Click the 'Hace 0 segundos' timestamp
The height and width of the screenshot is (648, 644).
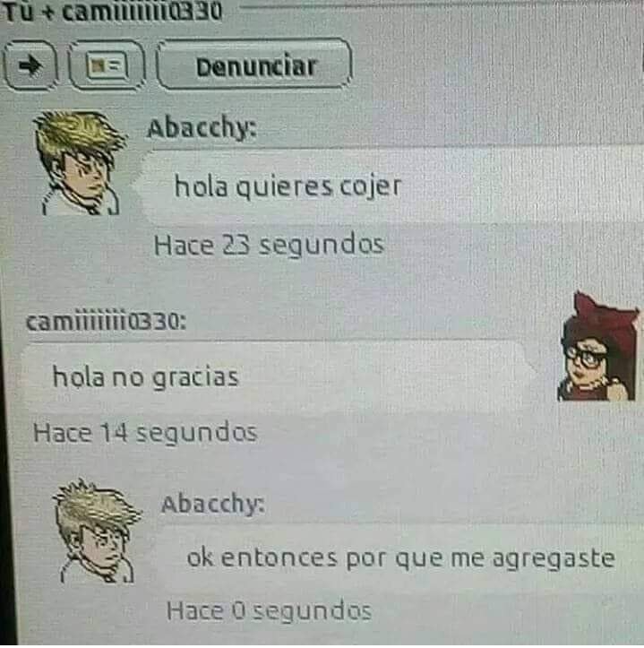click(x=269, y=611)
